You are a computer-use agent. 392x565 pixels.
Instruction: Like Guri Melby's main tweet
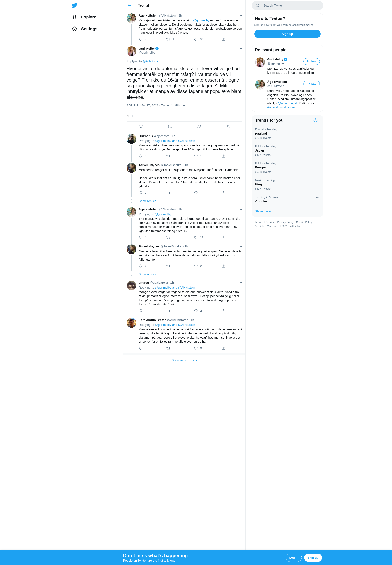coord(199,127)
